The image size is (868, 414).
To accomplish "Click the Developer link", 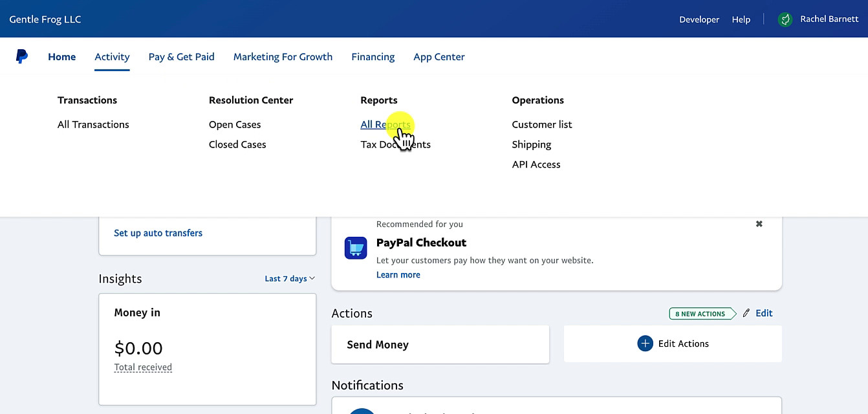I will coord(699,19).
